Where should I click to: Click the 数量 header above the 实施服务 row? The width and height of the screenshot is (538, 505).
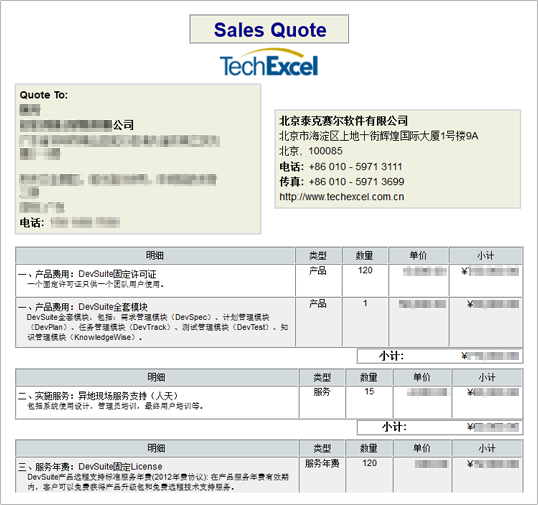(369, 377)
